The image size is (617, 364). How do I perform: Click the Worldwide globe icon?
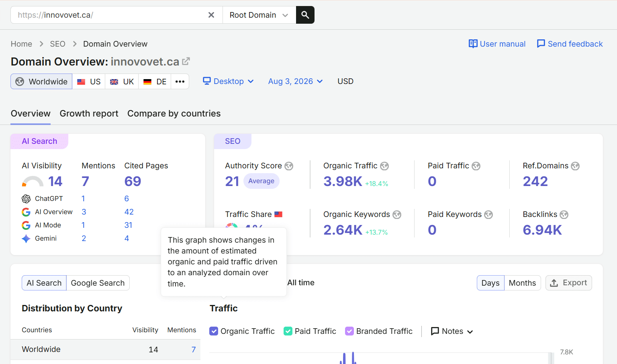(x=20, y=82)
